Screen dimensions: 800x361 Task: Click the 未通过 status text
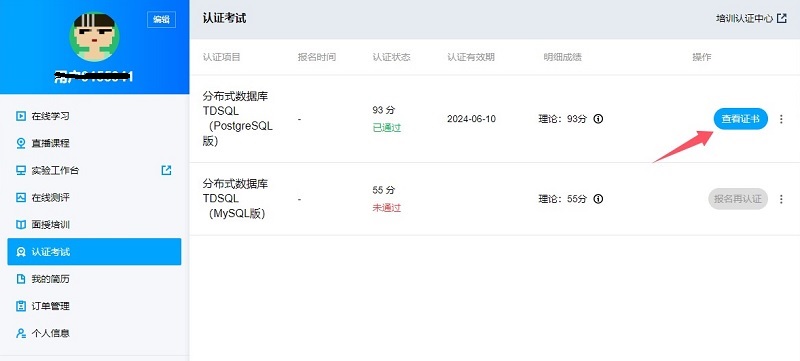pos(387,208)
